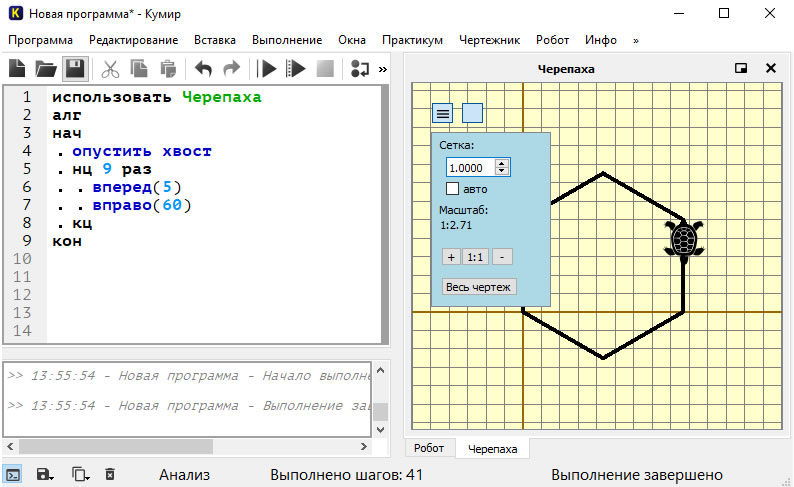The width and height of the screenshot is (794, 487).
Task: Open the Выполнение menu
Action: [x=287, y=40]
